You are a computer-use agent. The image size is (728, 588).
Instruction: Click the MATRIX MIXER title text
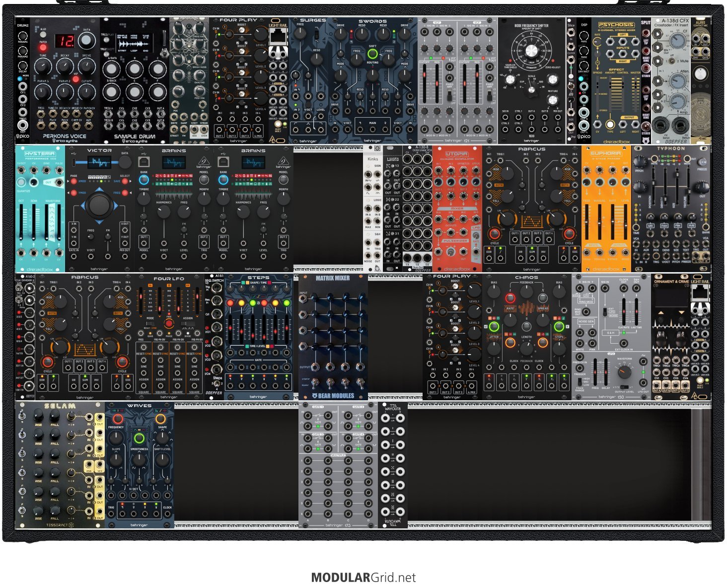(333, 278)
